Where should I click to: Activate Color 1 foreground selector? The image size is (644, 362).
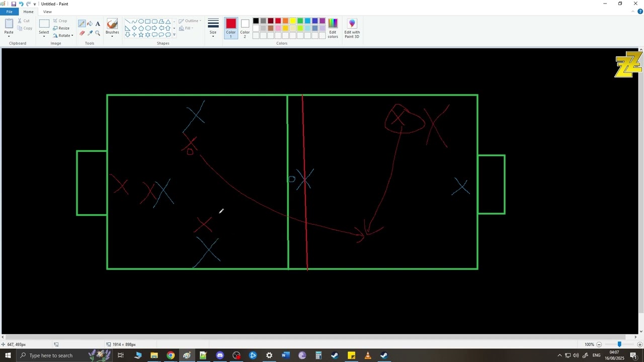pos(231,29)
